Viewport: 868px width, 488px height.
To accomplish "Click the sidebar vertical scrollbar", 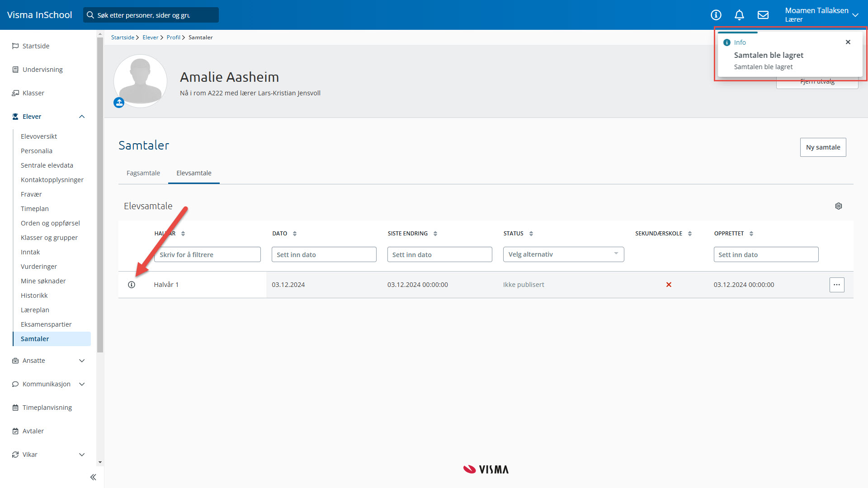I will point(100,194).
